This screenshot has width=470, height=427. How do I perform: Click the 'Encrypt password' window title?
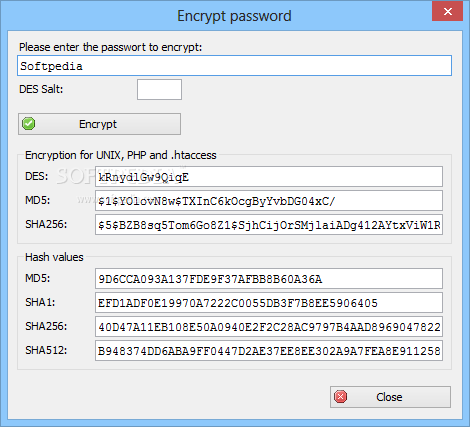coord(234,16)
